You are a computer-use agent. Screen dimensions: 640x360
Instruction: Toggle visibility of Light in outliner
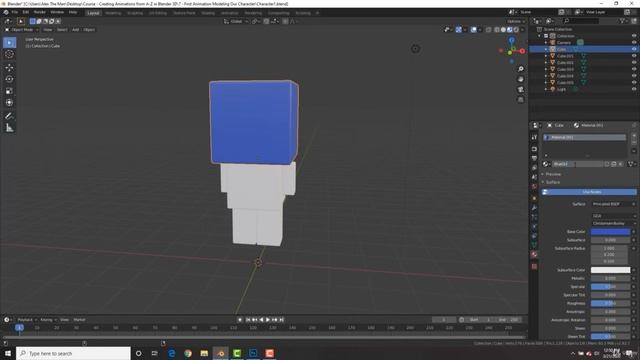634,89
